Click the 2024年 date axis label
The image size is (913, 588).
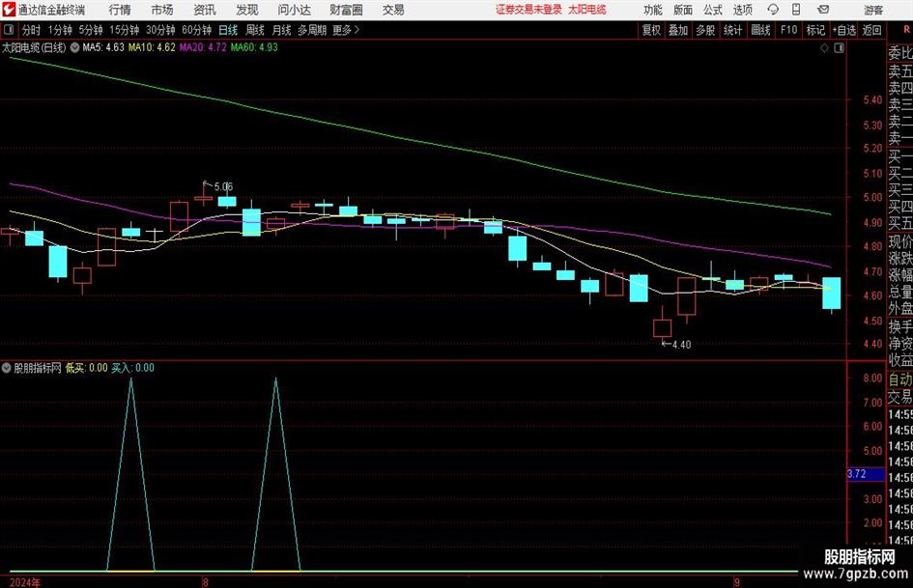[x=25, y=582]
